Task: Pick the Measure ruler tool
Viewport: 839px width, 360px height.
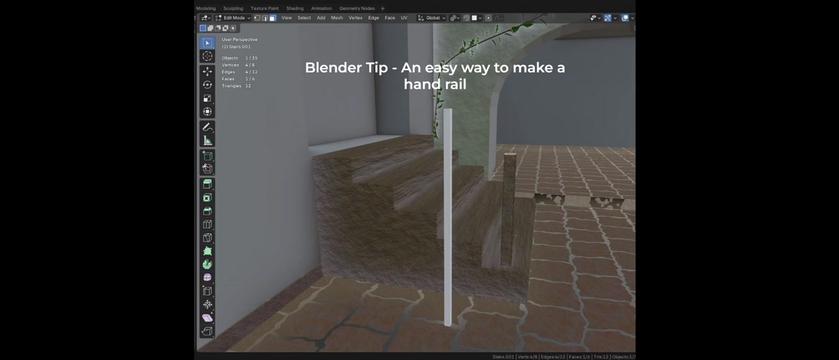Action: click(x=208, y=141)
